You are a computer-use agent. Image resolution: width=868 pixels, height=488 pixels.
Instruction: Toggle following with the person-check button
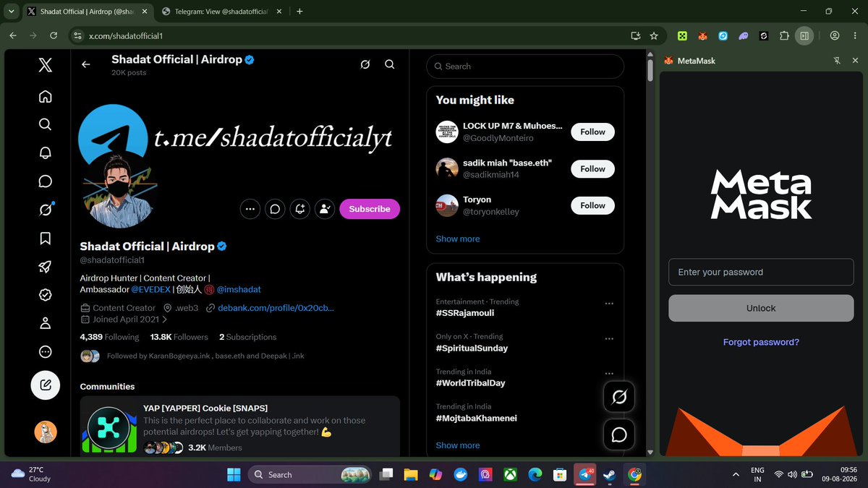pos(325,209)
